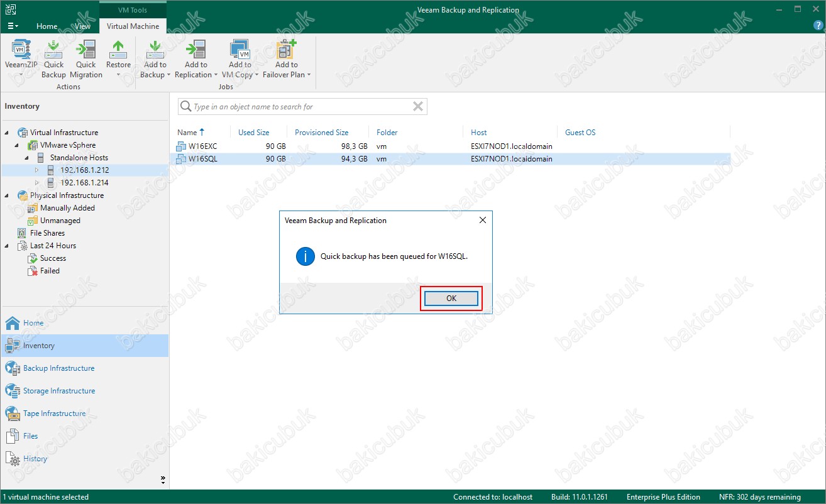Click the dialog information icon
The width and height of the screenshot is (826, 504).
click(306, 256)
